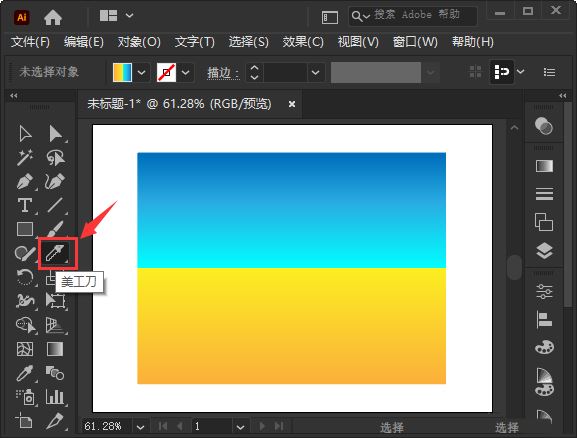Select the Rectangle tool
The width and height of the screenshot is (577, 438).
[x=25, y=229]
